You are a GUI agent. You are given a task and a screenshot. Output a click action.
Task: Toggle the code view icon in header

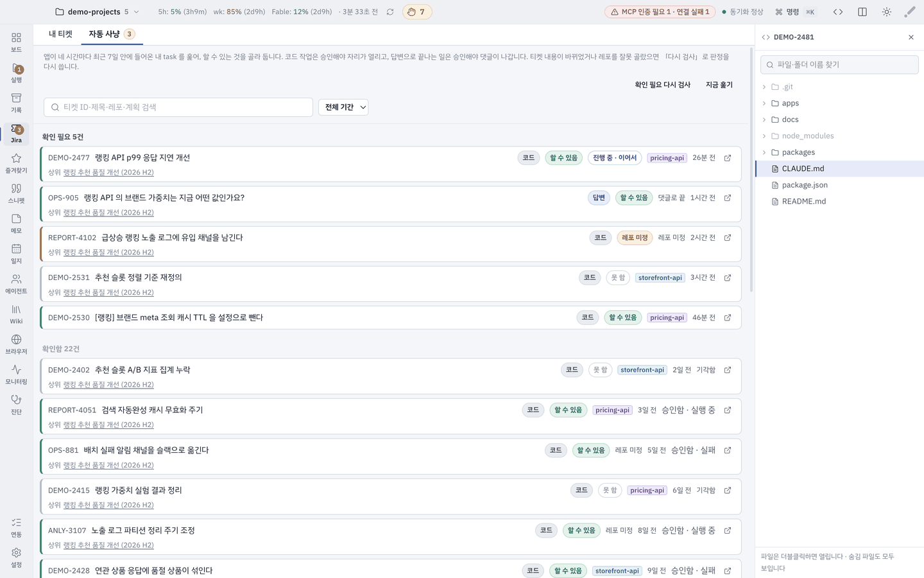point(838,12)
